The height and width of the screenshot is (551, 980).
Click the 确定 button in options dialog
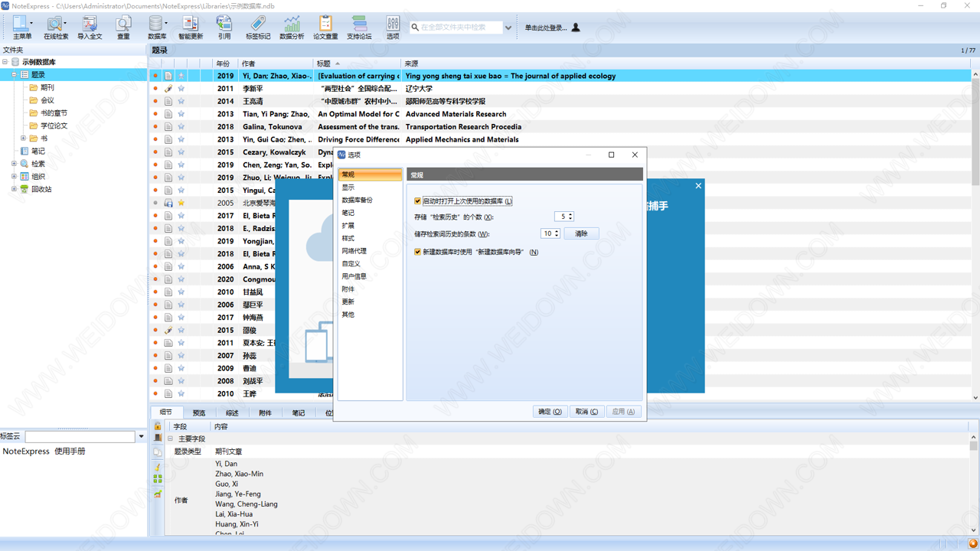pos(550,412)
